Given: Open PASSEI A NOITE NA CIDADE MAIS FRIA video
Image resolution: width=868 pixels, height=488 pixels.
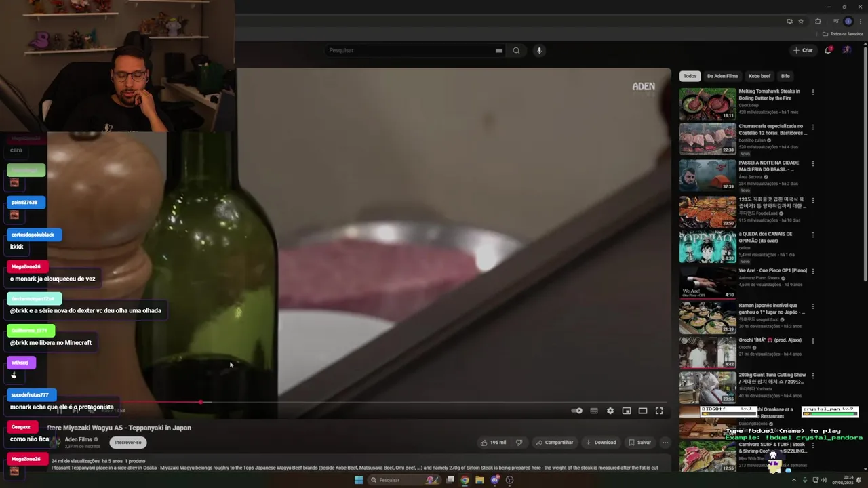Looking at the screenshot, I should tap(707, 176).
